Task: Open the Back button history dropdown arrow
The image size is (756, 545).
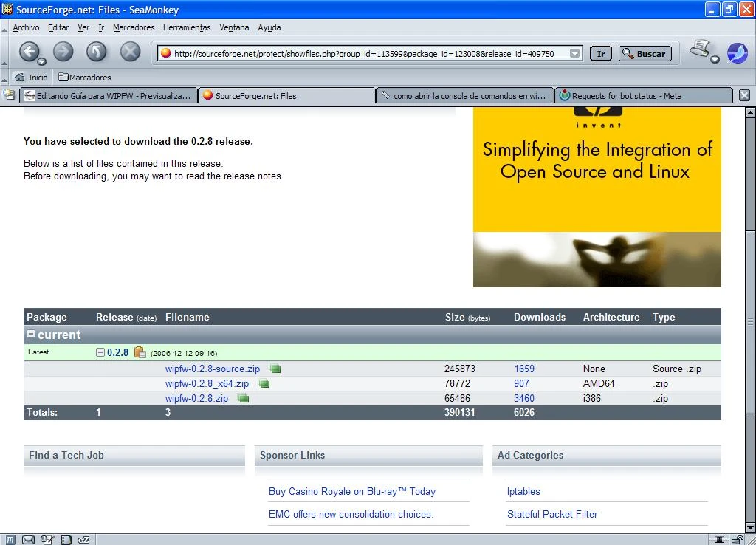Action: pyautogui.click(x=42, y=61)
